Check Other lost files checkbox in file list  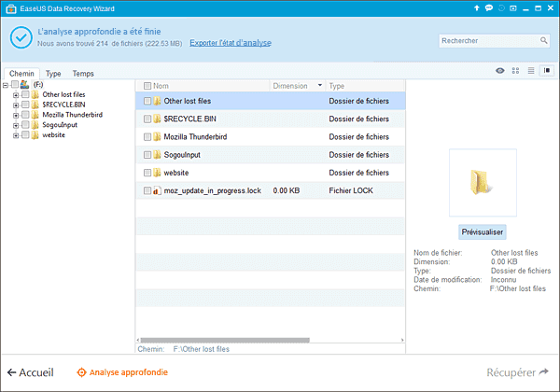(147, 101)
